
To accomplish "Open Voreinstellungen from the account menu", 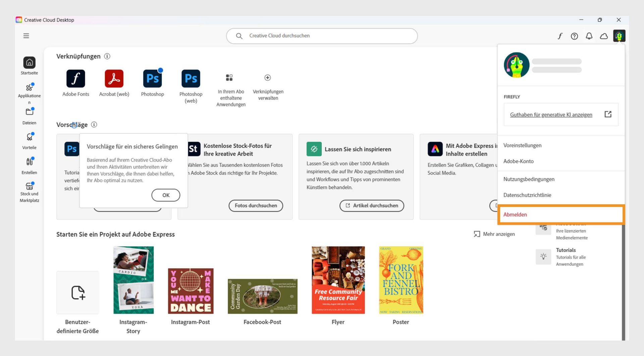I will click(522, 145).
